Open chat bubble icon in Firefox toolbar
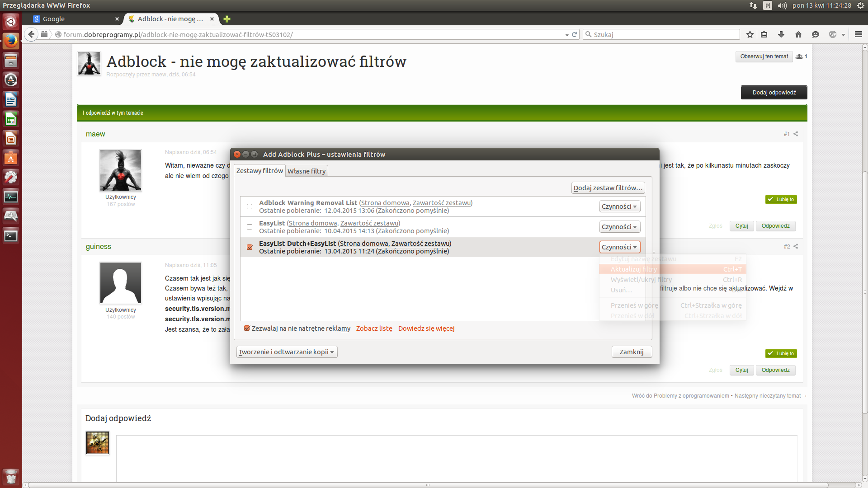The image size is (868, 488). click(x=816, y=34)
